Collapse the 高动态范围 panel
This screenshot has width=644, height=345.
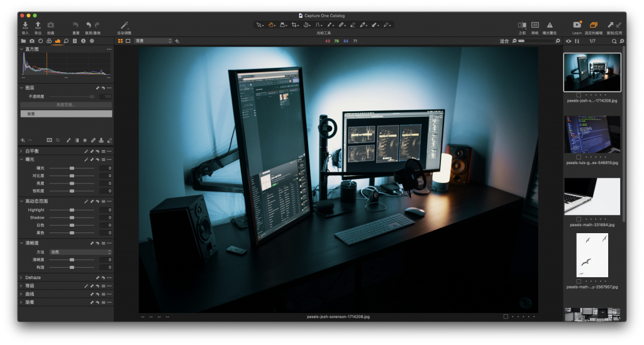(21, 201)
